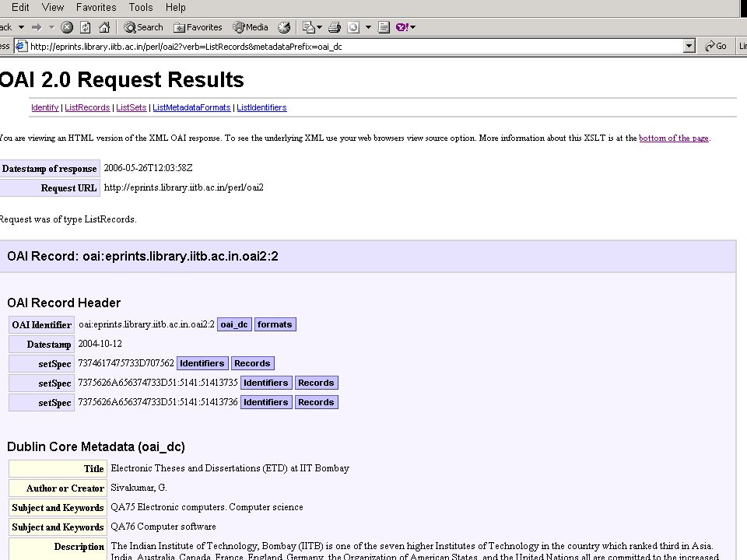Open the Search pane
This screenshot has width=747, height=560.
[x=143, y=27]
